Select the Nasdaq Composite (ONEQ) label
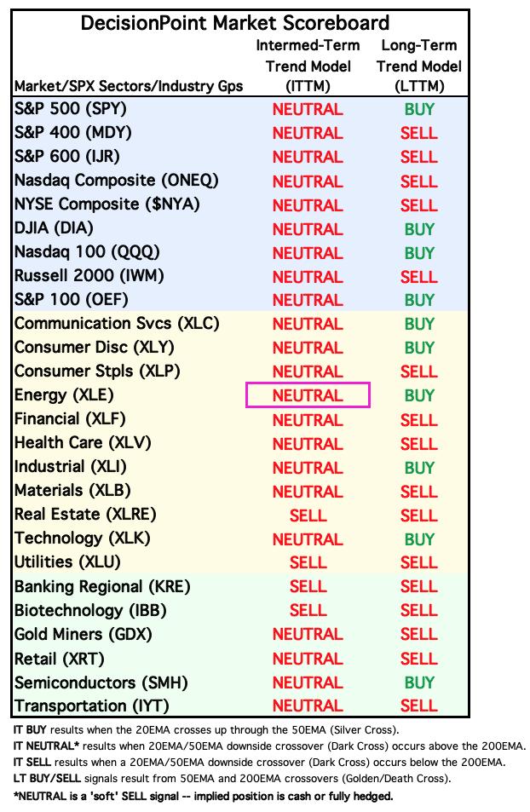Viewport: 530px width, 812px height. pyautogui.click(x=117, y=181)
